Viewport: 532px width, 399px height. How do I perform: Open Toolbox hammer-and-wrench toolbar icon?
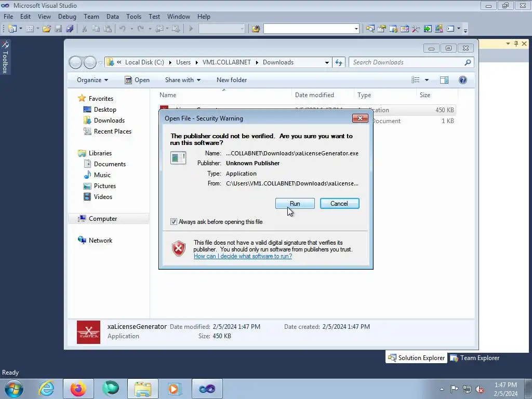coord(416,29)
